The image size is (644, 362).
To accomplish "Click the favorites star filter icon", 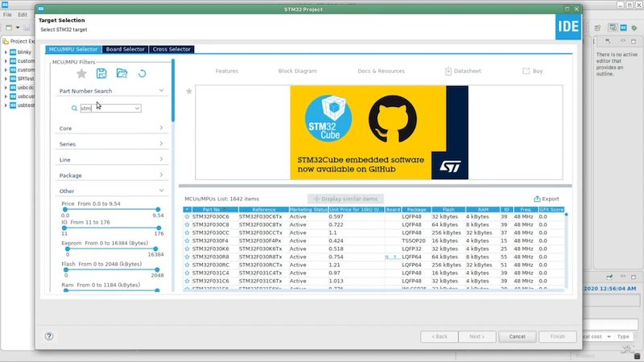I will point(81,73).
